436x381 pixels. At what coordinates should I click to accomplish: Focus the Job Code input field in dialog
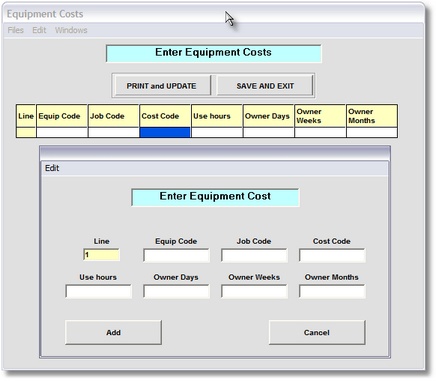(254, 256)
